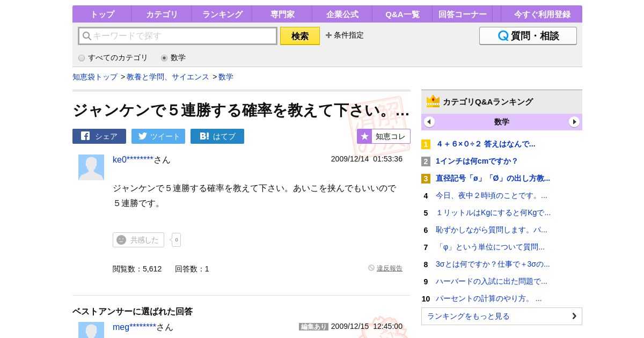The image size is (644, 338).
Task: Open the ke0******** user profile link
Action: tap(133, 159)
